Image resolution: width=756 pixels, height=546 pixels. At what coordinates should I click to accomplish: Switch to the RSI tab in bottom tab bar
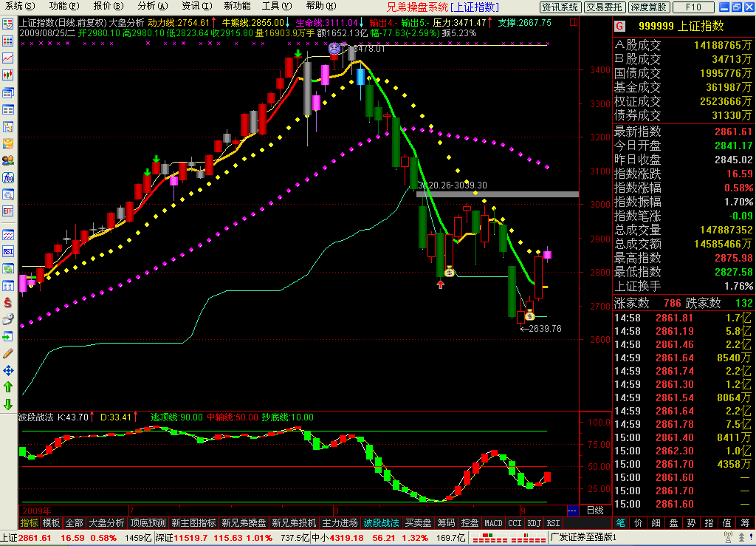pyautogui.click(x=553, y=523)
